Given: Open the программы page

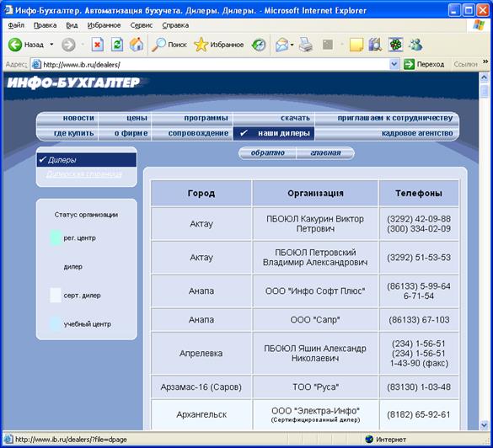Looking at the screenshot, I should pos(206,118).
